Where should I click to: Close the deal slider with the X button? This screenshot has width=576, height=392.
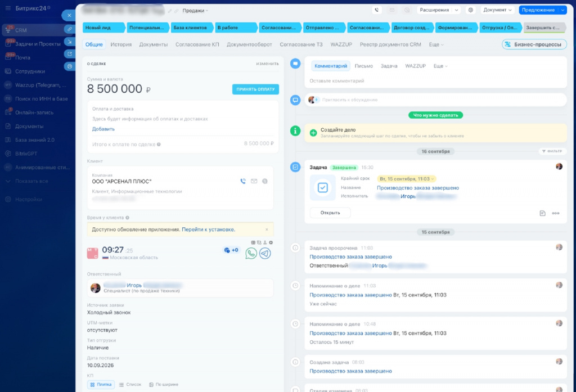coord(69,15)
